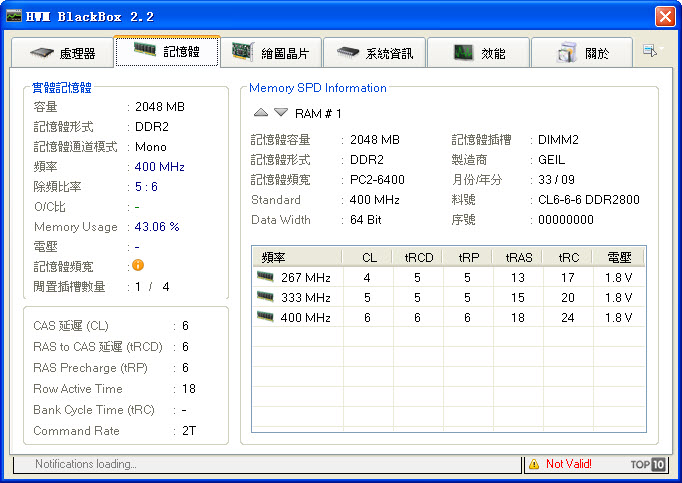The height and width of the screenshot is (483, 682).
Task: Close the HWM BlackBox window
Action: 665,17
